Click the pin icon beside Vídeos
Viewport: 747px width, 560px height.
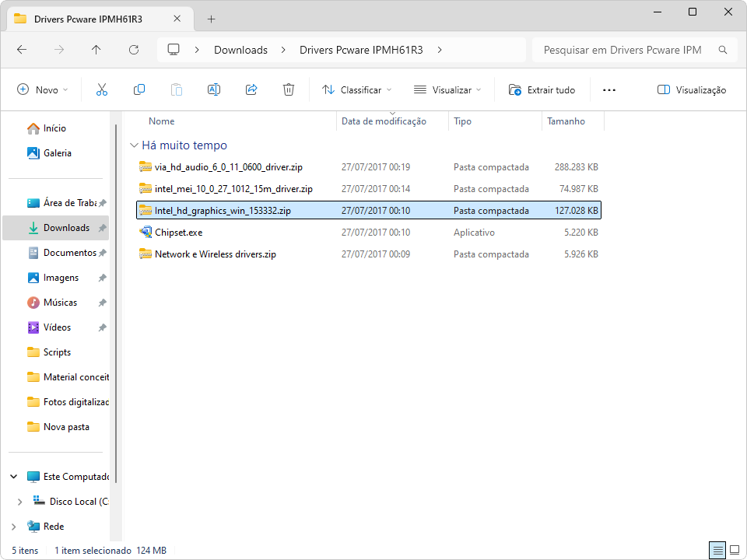(102, 327)
